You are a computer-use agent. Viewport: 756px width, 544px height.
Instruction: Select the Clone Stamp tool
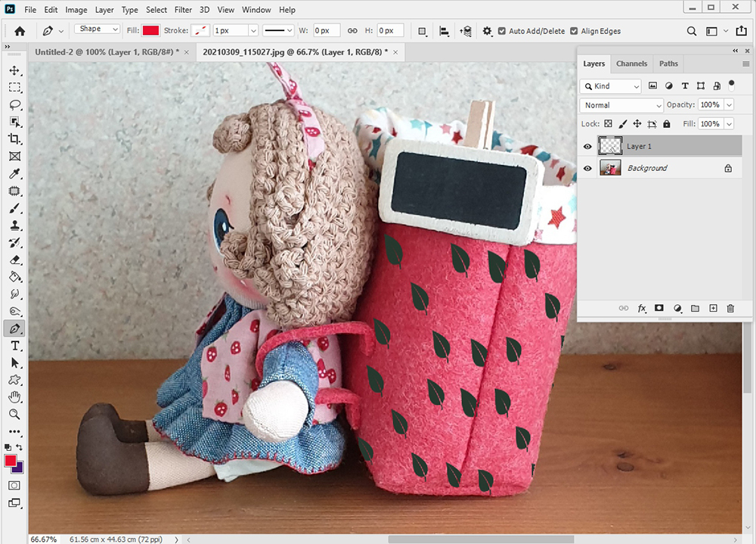click(14, 225)
